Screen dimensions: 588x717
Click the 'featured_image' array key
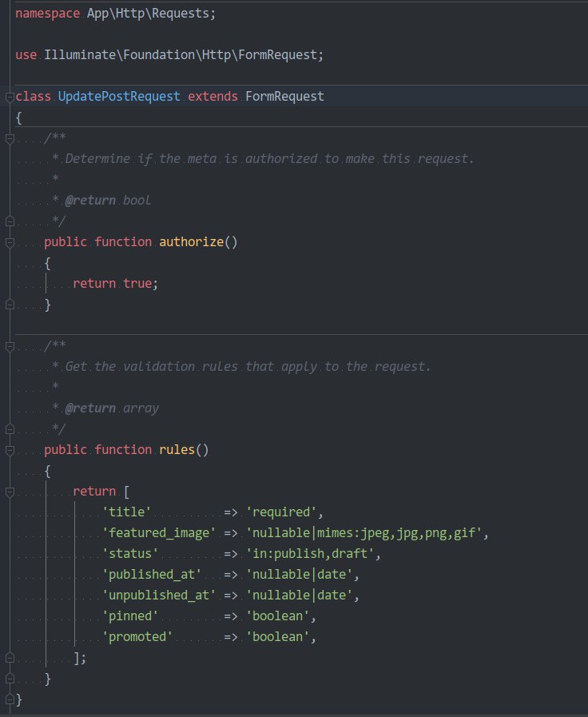(159, 533)
